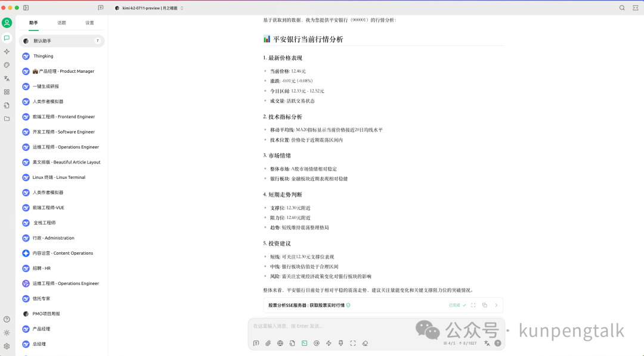644x356 pixels.
Task: Click the 4/5 context count indicator
Action: pyautogui.click(x=450, y=343)
